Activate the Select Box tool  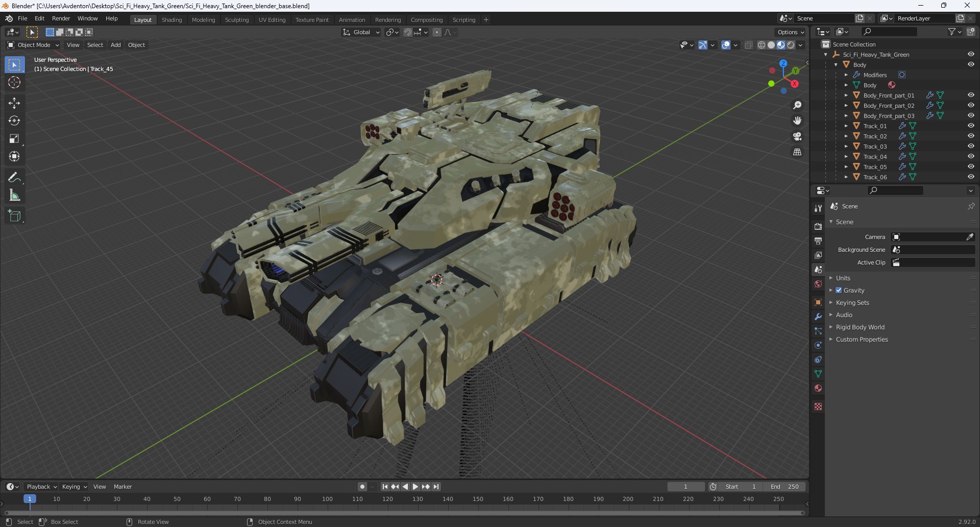tap(14, 65)
